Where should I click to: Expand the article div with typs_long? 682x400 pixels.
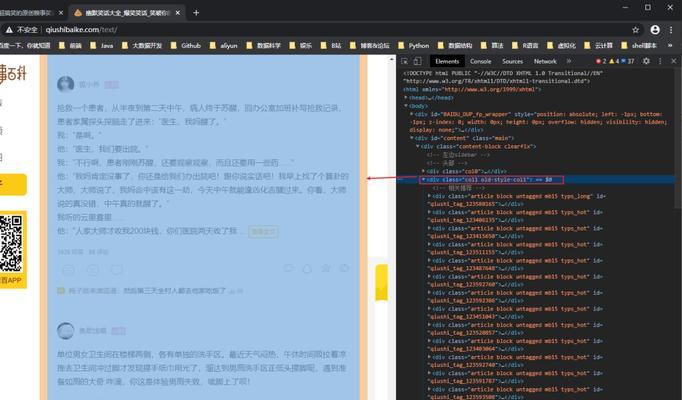[430, 196]
